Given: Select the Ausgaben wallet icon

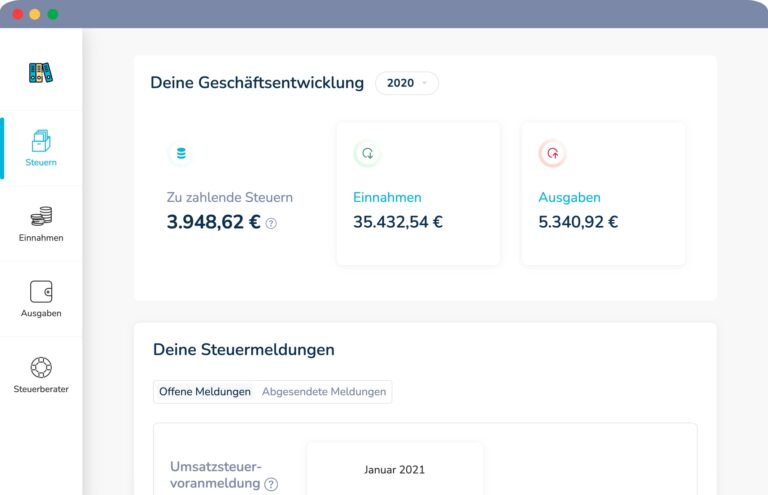Looking at the screenshot, I should 41,291.
